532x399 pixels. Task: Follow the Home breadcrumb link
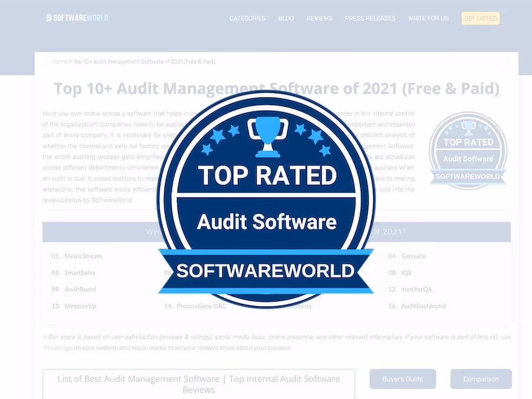coord(60,62)
